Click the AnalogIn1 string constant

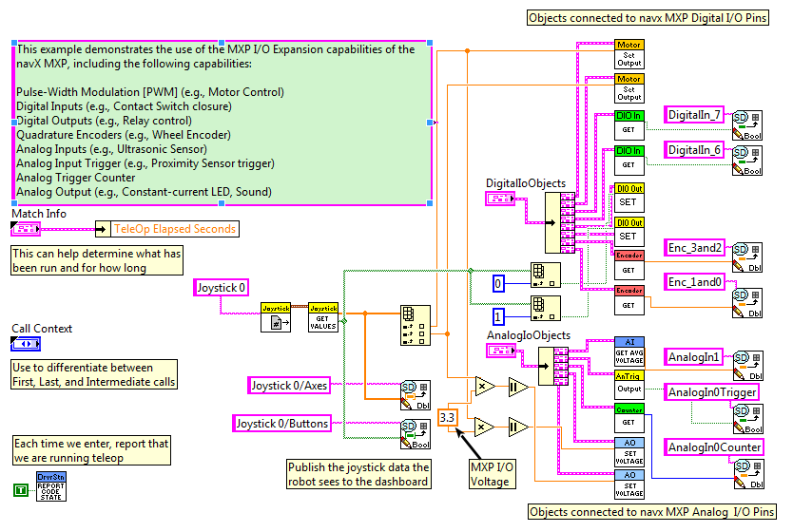click(x=693, y=357)
